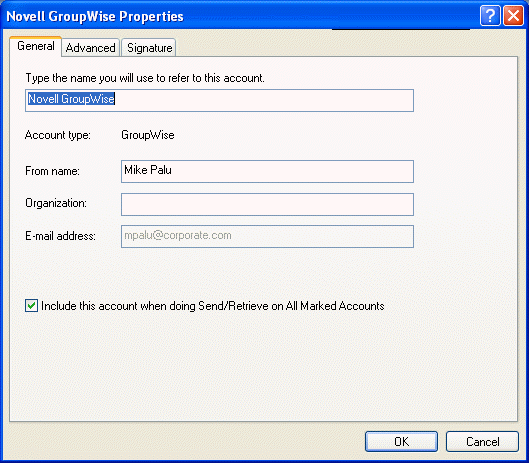The height and width of the screenshot is (463, 529).
Task: Open the Advanced tab
Action: click(x=90, y=48)
